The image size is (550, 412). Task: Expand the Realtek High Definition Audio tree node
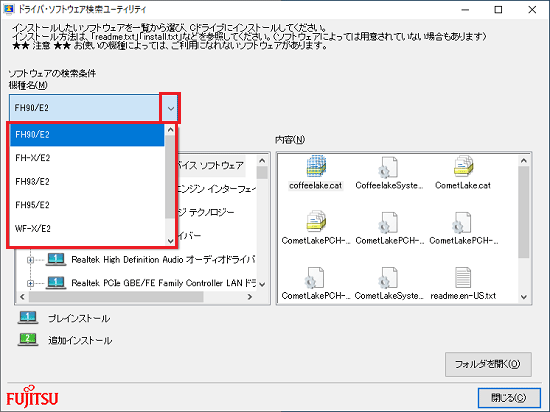(31, 260)
